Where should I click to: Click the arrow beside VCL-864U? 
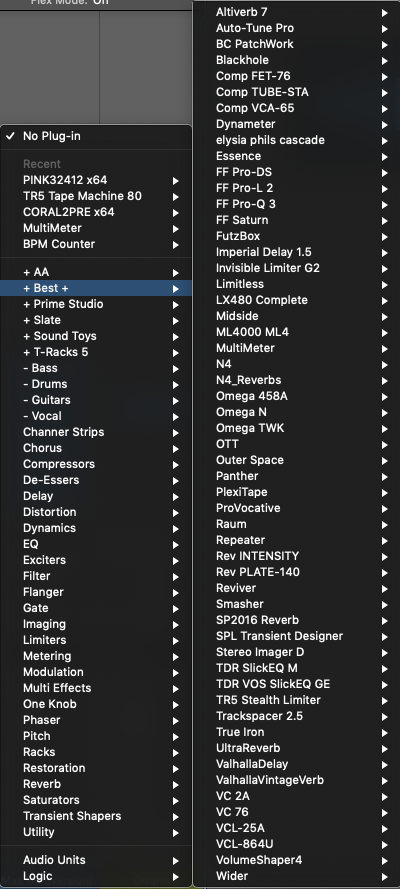(385, 844)
